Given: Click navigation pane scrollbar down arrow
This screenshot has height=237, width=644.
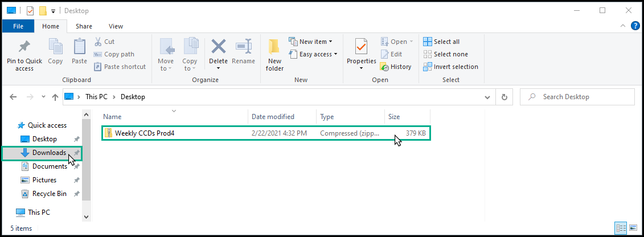Looking at the screenshot, I should 86,216.
